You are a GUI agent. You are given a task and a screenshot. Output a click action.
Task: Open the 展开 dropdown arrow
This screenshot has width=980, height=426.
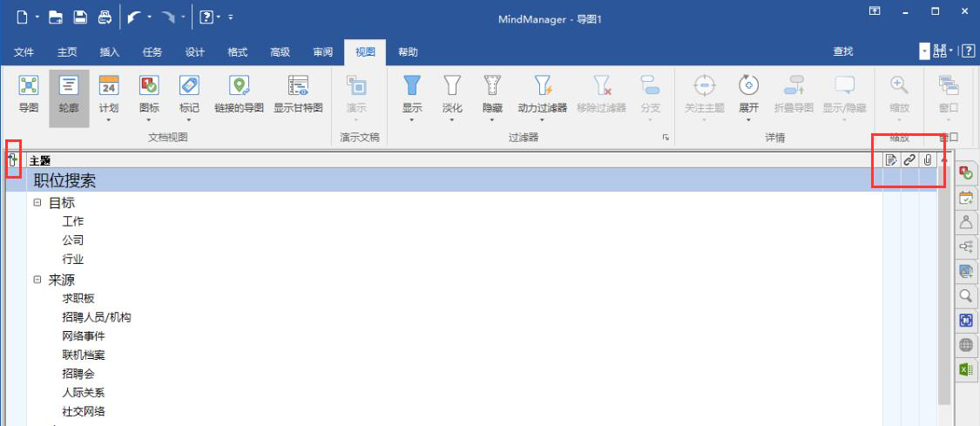click(748, 120)
